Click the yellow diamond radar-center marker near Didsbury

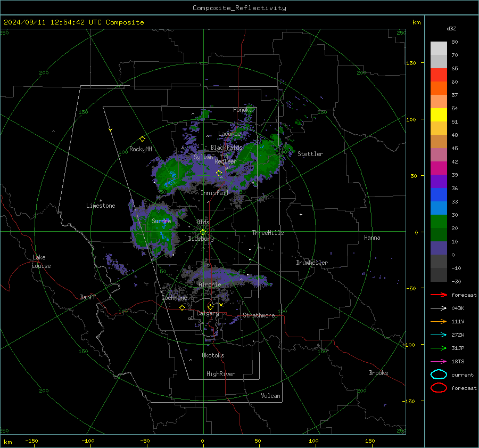tap(203, 232)
